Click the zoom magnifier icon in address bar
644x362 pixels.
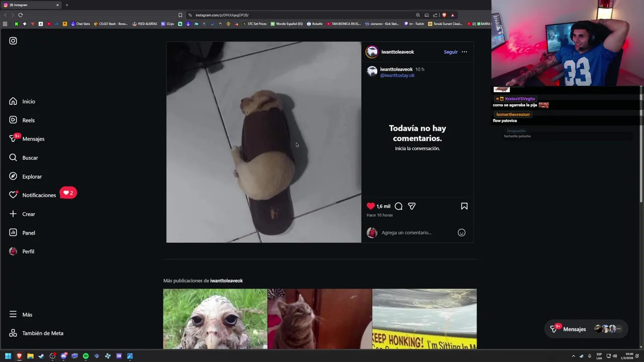pyautogui.click(x=418, y=15)
